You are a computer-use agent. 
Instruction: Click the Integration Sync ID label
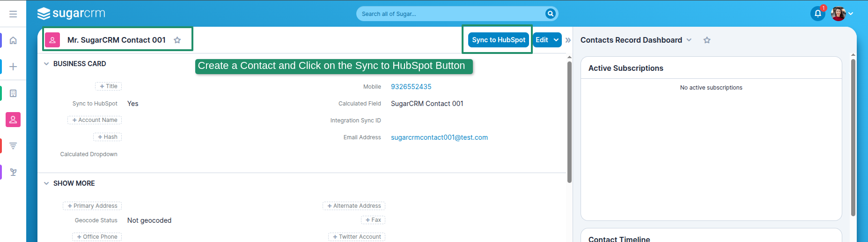(356, 121)
